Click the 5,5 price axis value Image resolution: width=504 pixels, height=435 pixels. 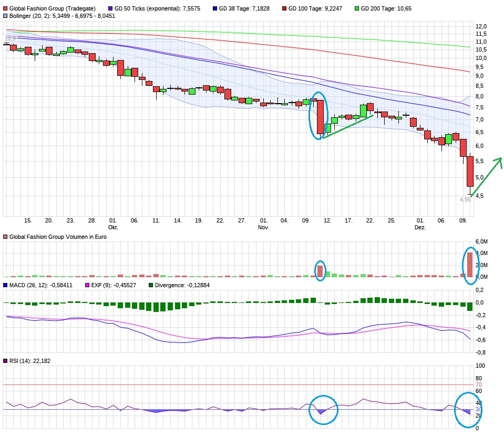coord(479,161)
